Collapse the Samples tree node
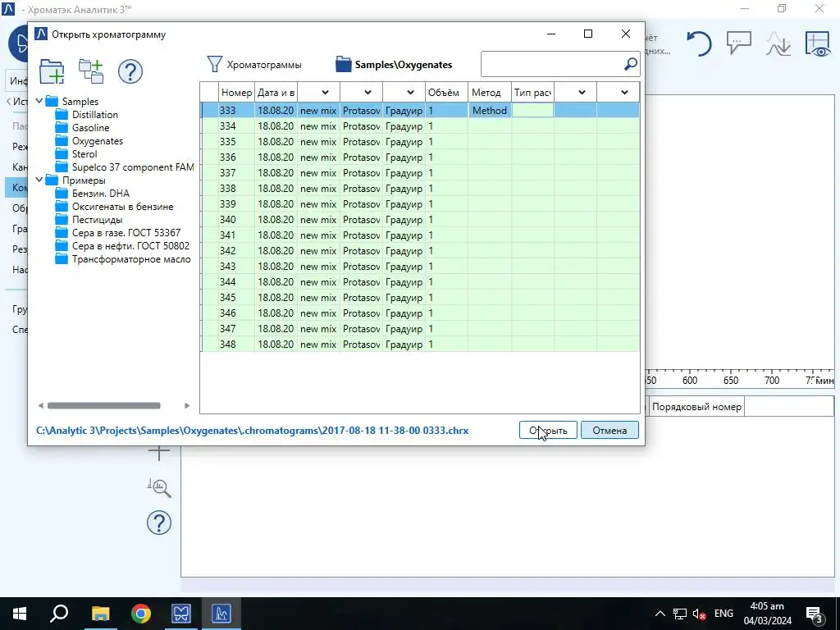This screenshot has width=840, height=630. [x=39, y=101]
